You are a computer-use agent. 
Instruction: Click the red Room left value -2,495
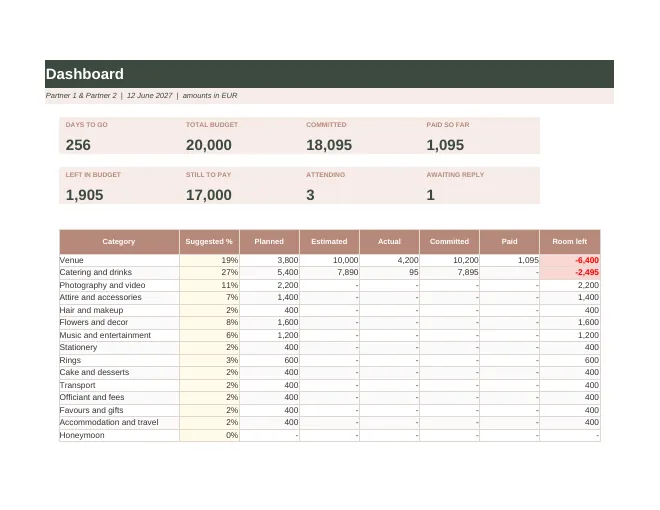pyautogui.click(x=570, y=273)
